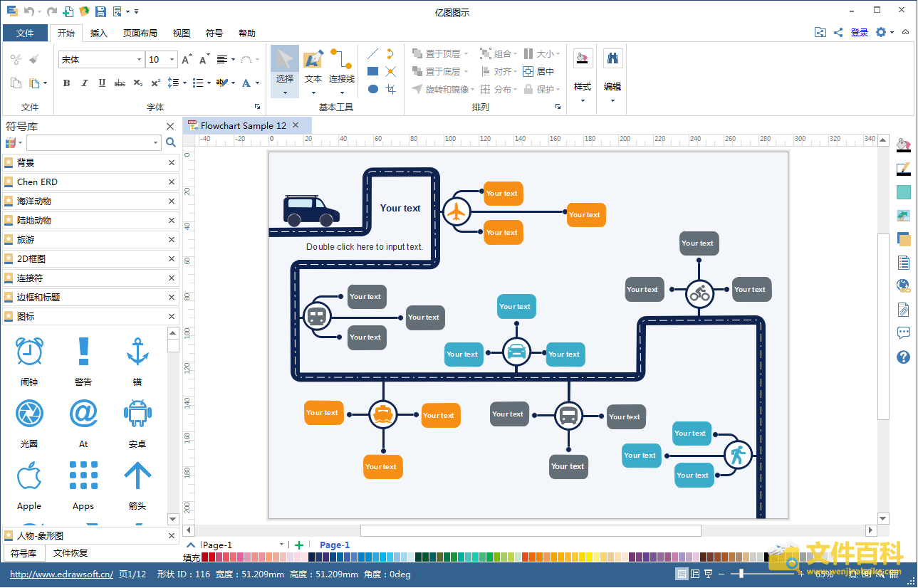This screenshot has height=588, width=918.
Task: Click the Anchor icon in symbol library
Action: [x=137, y=352]
